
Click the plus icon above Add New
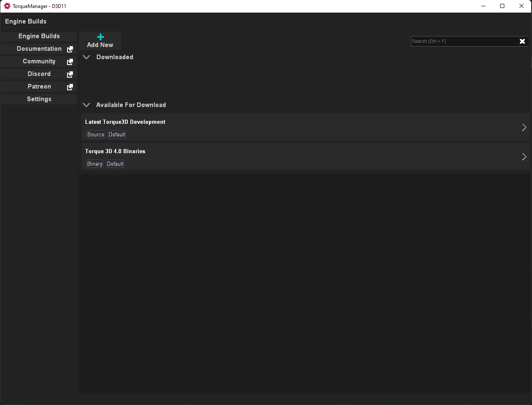tap(101, 37)
